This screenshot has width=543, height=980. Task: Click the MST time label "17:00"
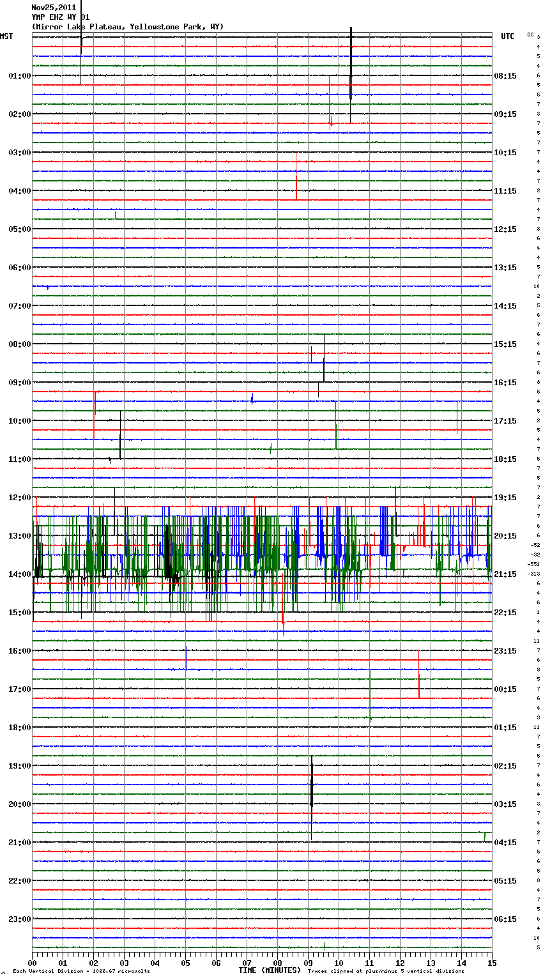pyautogui.click(x=20, y=689)
